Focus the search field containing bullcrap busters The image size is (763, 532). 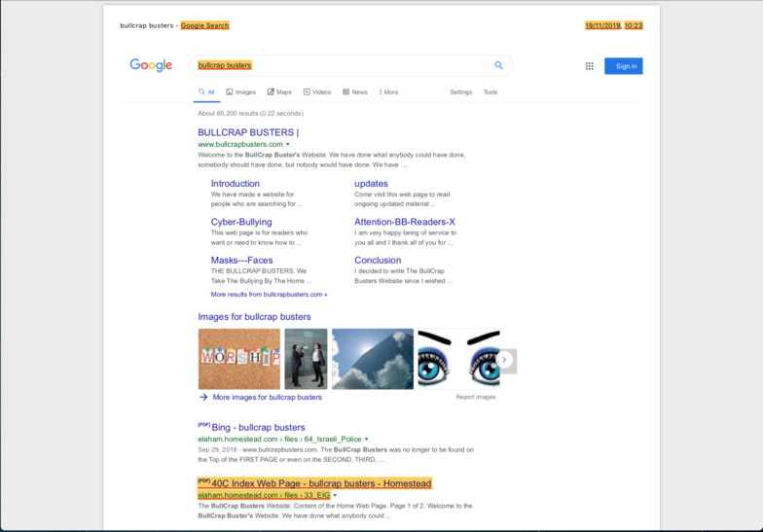tap(350, 65)
